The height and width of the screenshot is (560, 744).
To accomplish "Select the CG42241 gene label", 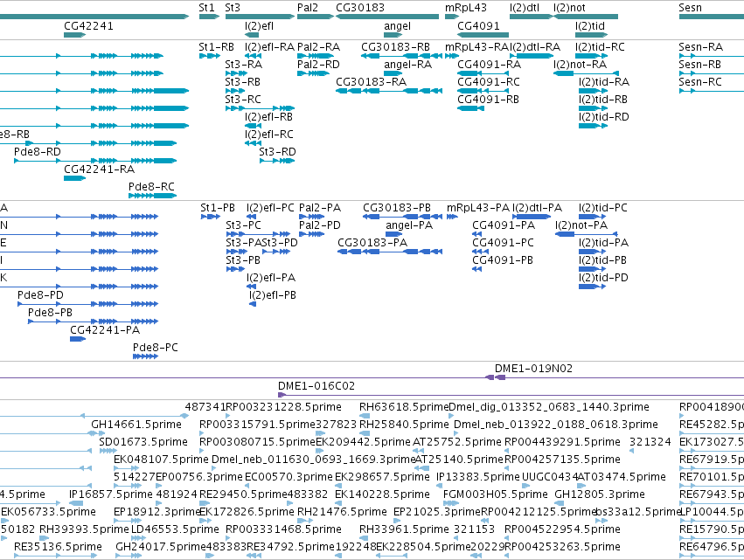I will 88,26.
